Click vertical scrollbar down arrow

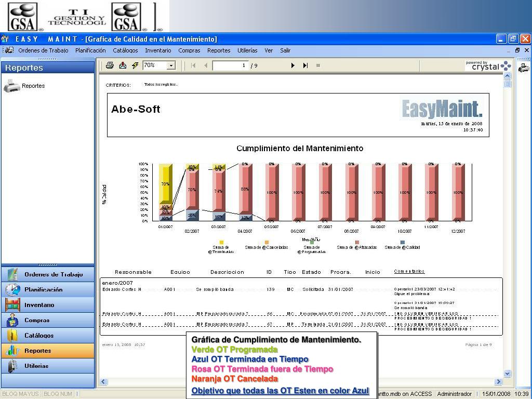[x=508, y=374]
